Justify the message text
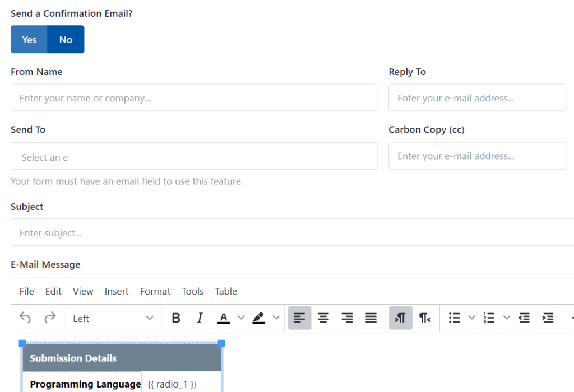Image resolution: width=574 pixels, height=392 pixels. coord(371,318)
